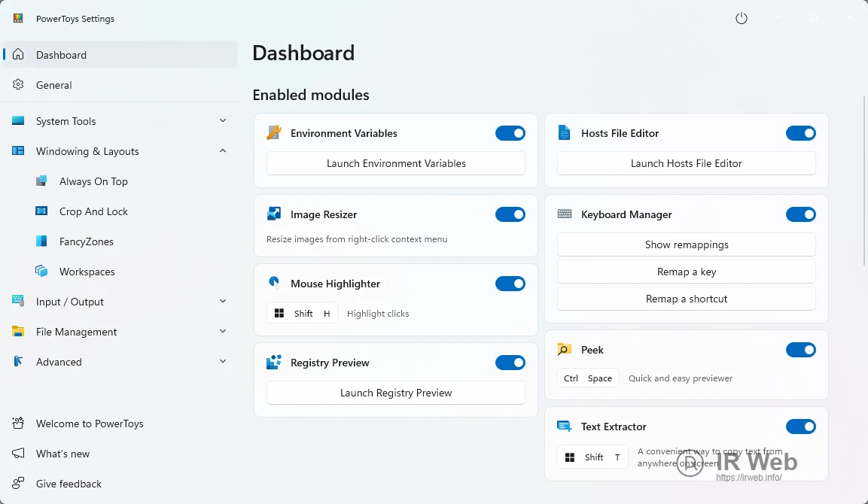Viewport: 868px width, 504px height.
Task: Click Launch Hosts File Editor button
Action: coord(686,163)
